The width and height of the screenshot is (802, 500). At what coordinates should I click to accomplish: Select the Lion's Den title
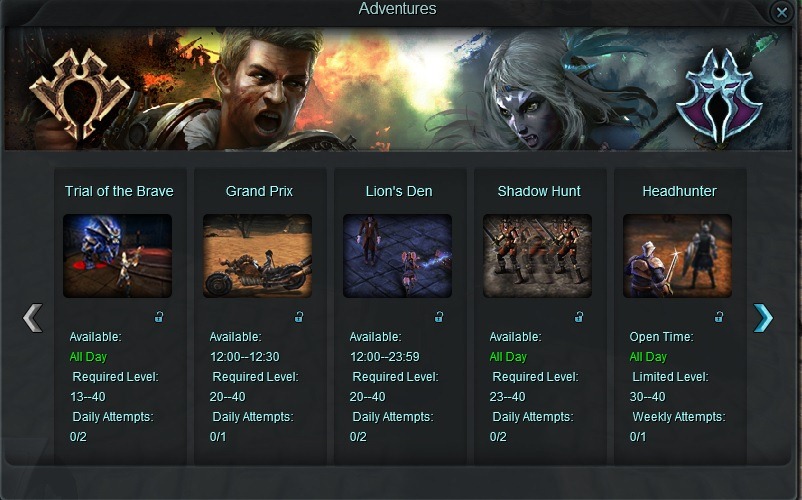[x=399, y=191]
